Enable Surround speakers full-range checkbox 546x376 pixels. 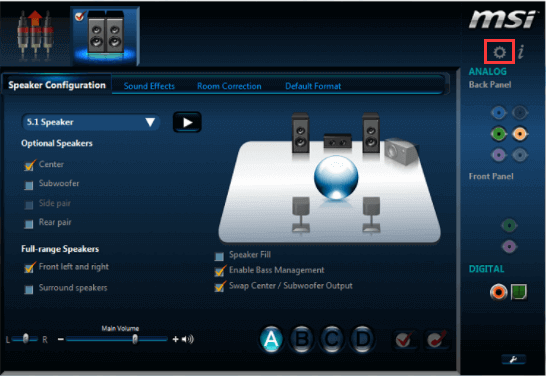(29, 289)
